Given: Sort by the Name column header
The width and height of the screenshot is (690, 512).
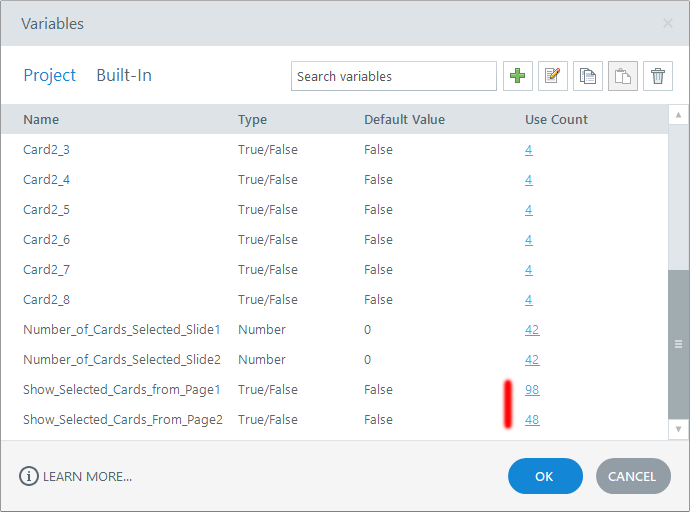Looking at the screenshot, I should (41, 120).
